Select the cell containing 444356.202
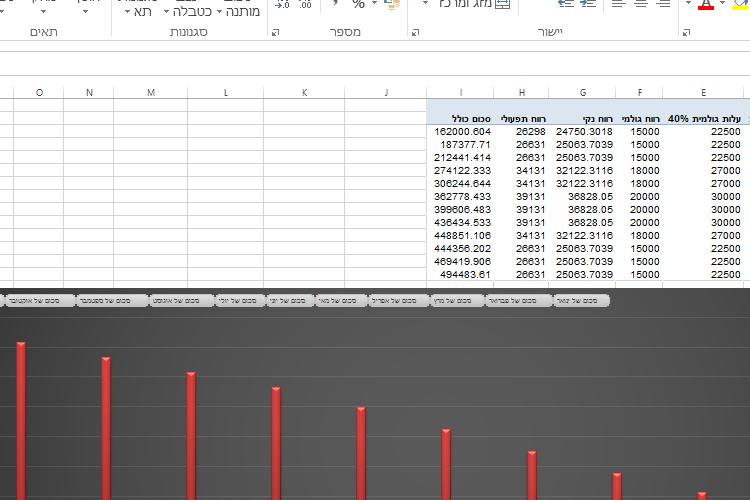Viewport: 750px width, 500px height. 460,248
